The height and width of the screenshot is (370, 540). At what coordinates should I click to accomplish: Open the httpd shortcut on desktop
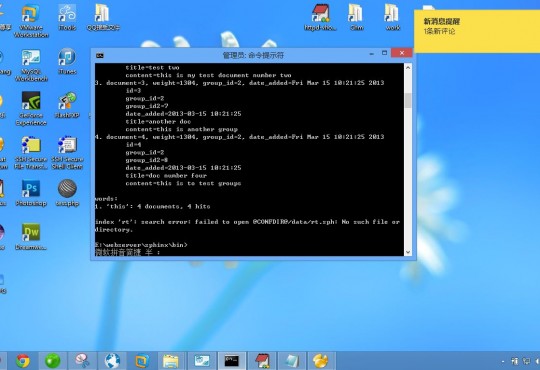[x=320, y=17]
